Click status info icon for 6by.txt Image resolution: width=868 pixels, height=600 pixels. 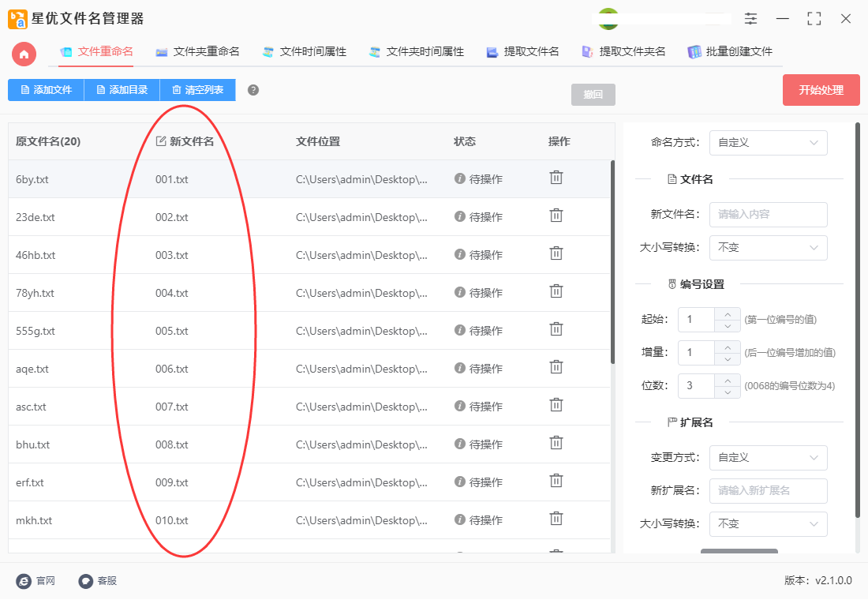click(459, 178)
